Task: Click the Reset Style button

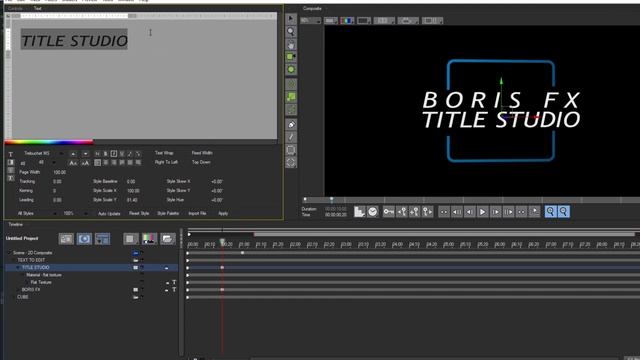Action: (x=139, y=213)
